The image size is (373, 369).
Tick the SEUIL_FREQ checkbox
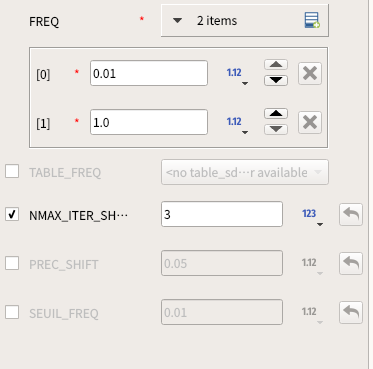(x=12, y=312)
